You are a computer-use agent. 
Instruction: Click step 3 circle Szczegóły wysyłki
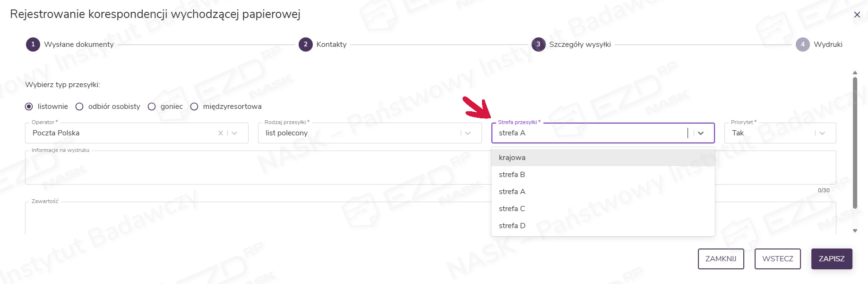pyautogui.click(x=538, y=44)
